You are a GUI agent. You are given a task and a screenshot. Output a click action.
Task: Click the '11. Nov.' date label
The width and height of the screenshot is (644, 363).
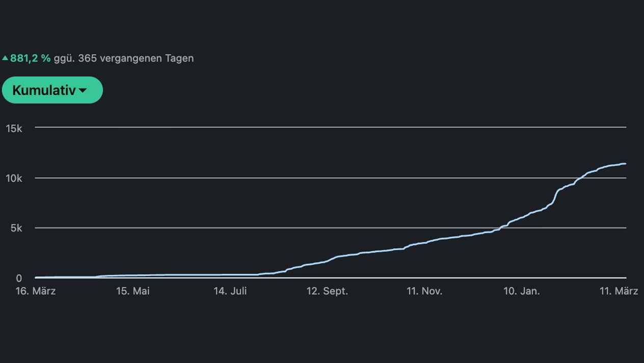click(x=424, y=291)
